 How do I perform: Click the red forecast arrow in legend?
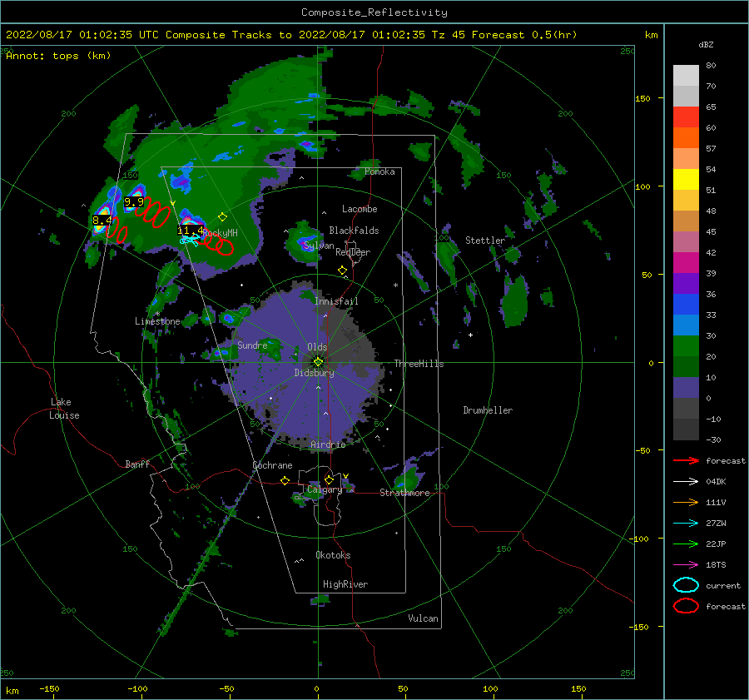tap(686, 460)
